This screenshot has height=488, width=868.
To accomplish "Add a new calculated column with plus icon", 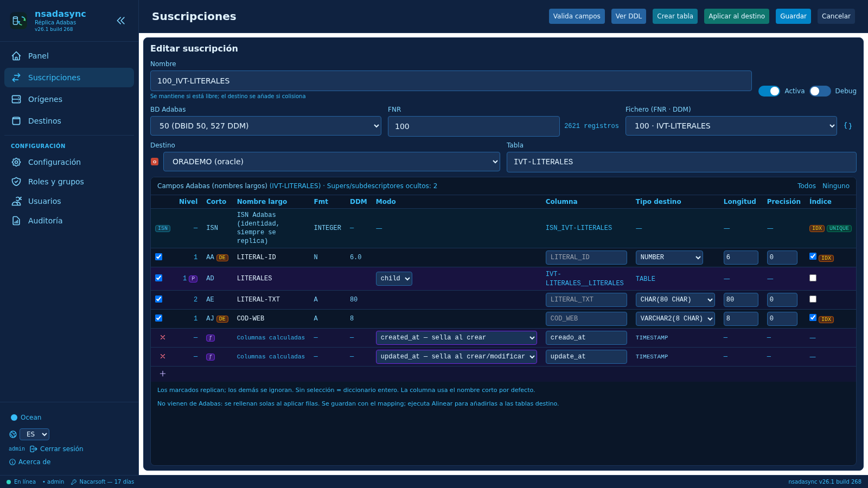I will click(x=163, y=374).
